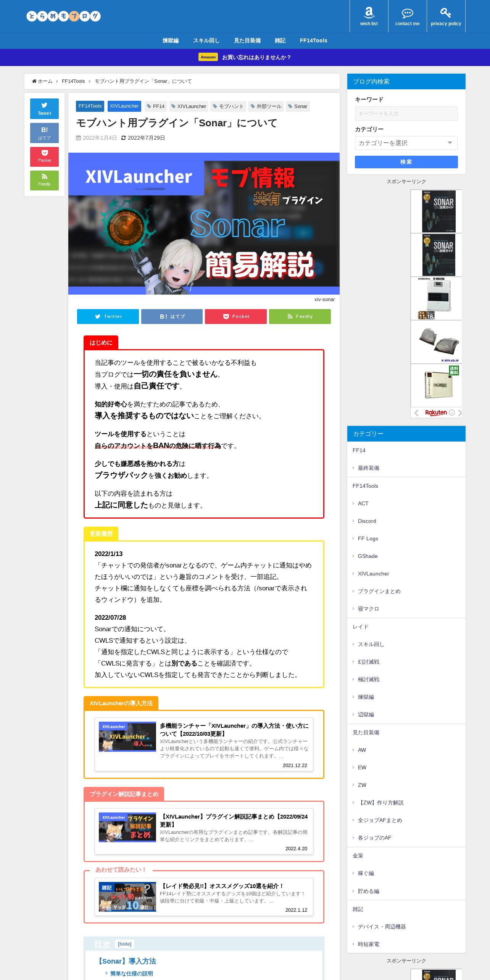
Task: Open the 最終装備 subcategory
Action: [368, 468]
